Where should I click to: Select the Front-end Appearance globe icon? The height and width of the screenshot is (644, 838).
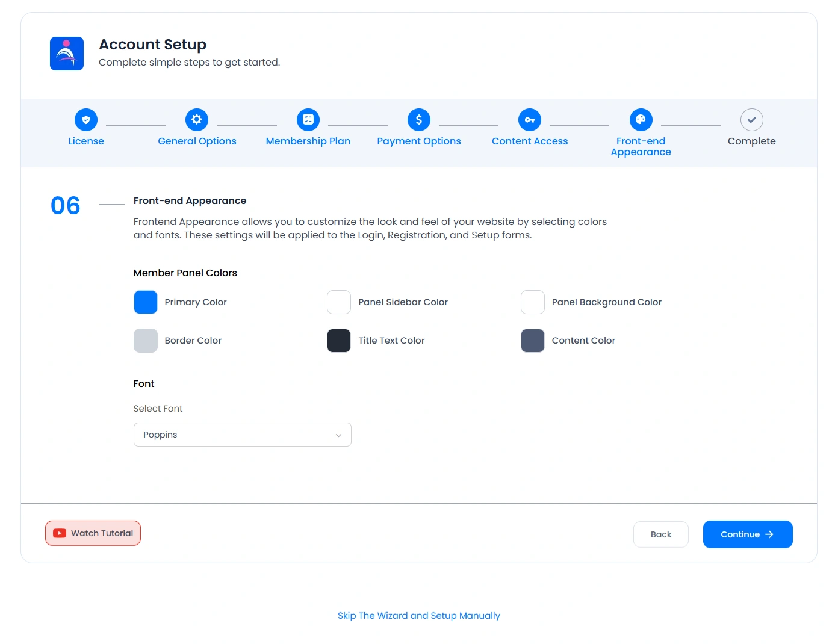click(x=641, y=119)
